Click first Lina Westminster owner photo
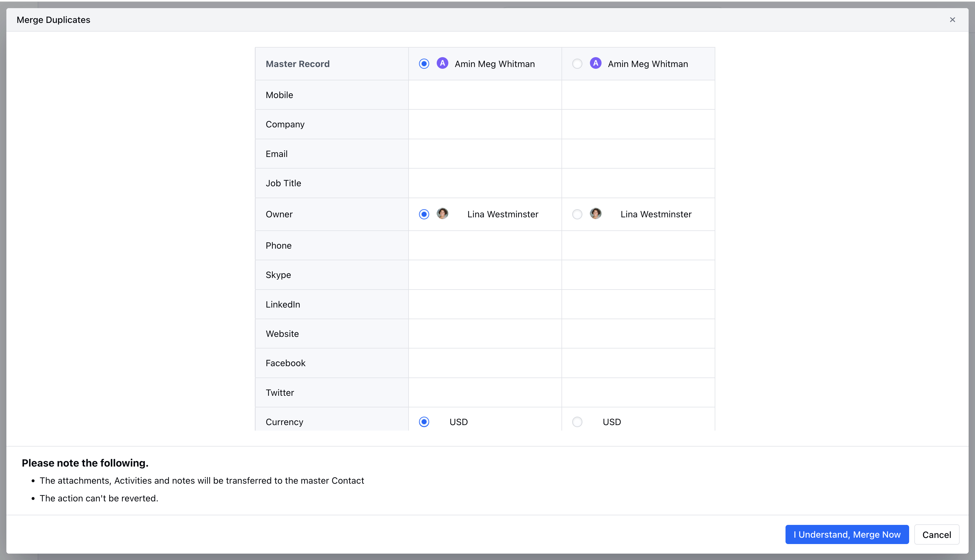The width and height of the screenshot is (975, 560). [442, 214]
